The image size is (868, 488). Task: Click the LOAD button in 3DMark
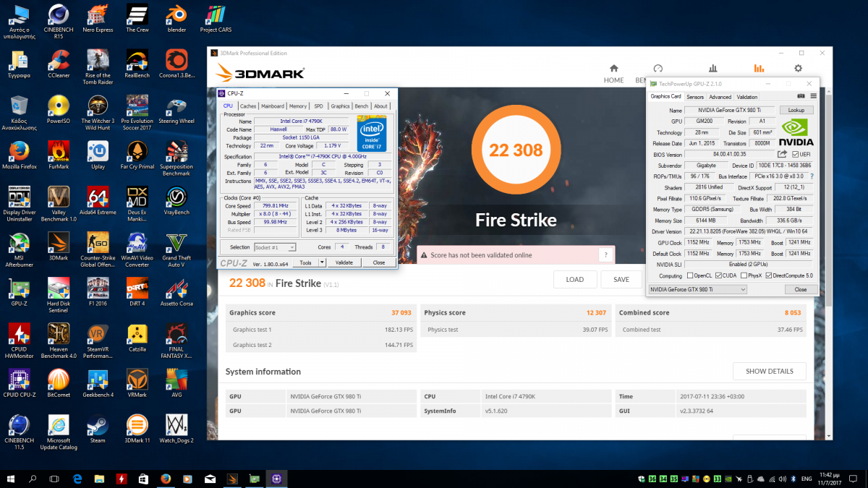coord(575,280)
